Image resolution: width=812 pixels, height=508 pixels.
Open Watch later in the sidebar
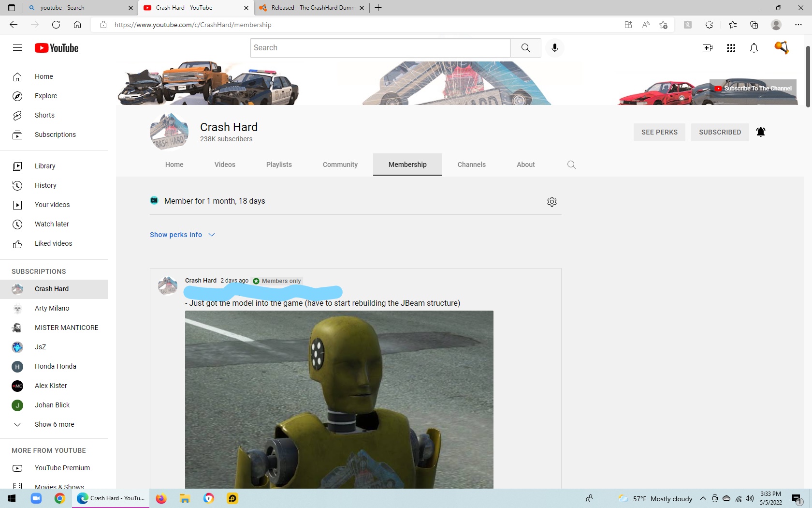point(54,224)
